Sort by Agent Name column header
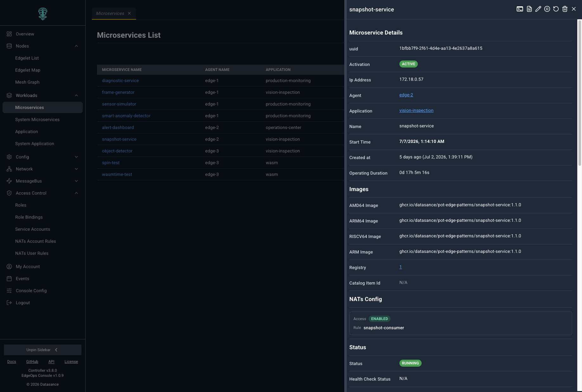The height and width of the screenshot is (392, 582). pos(217,70)
